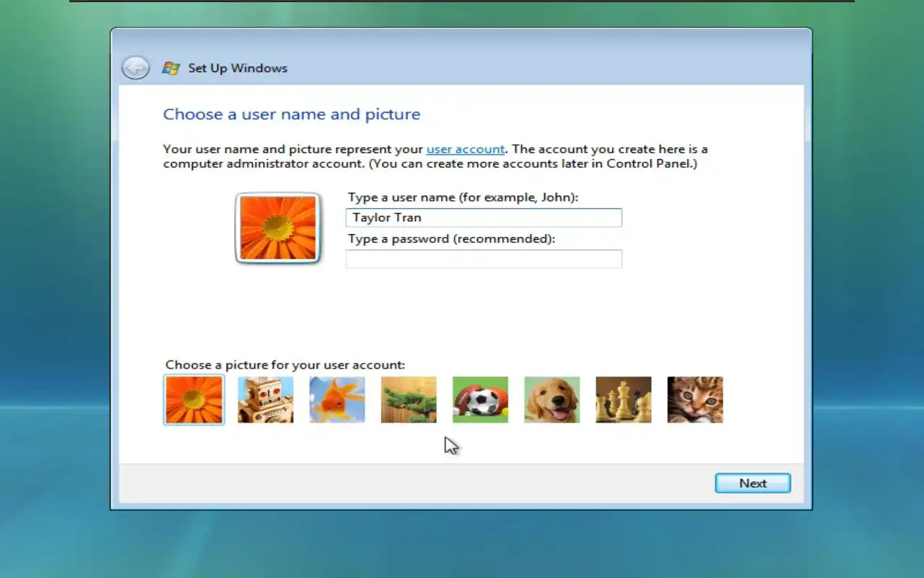This screenshot has width=924, height=578.
Task: Choose the toy robot account picture
Action: 266,400
